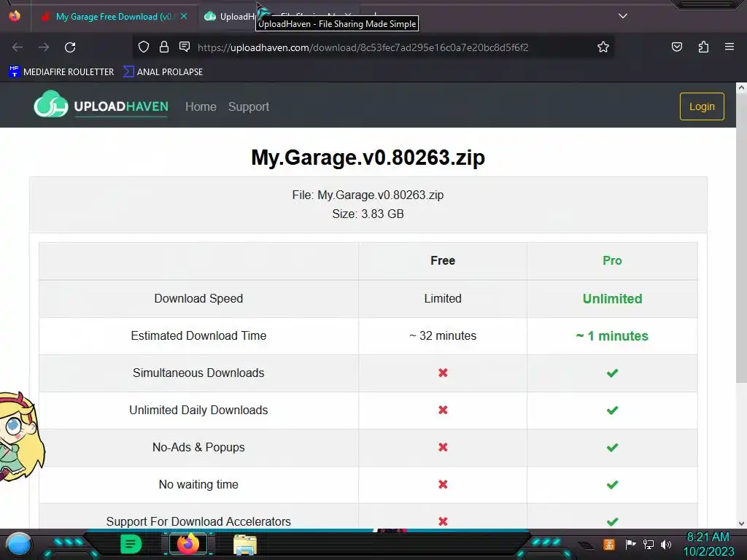Image resolution: width=747 pixels, height=560 pixels.
Task: Open the green notes app on taskbar
Action: point(131,544)
